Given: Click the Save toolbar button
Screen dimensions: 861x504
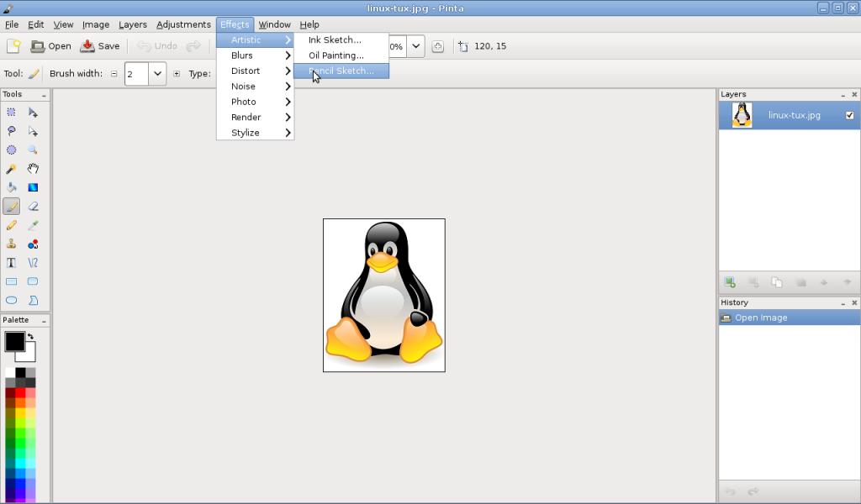Looking at the screenshot, I should pyautogui.click(x=100, y=46).
